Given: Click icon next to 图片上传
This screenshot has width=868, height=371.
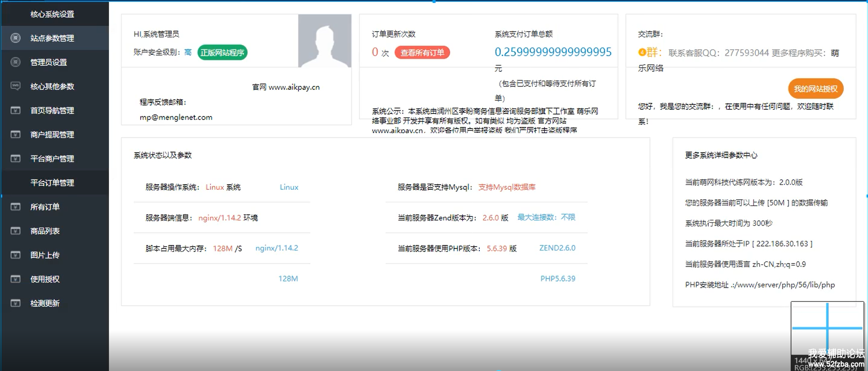Looking at the screenshot, I should [x=16, y=255].
